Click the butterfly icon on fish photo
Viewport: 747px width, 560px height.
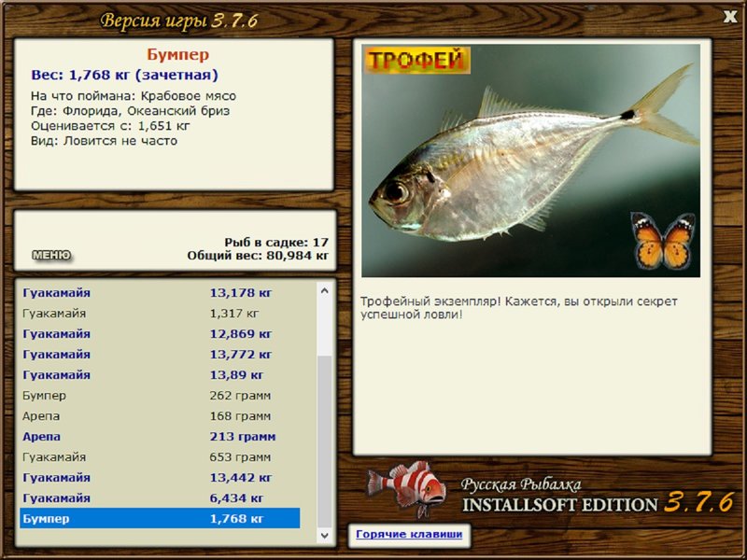point(663,241)
